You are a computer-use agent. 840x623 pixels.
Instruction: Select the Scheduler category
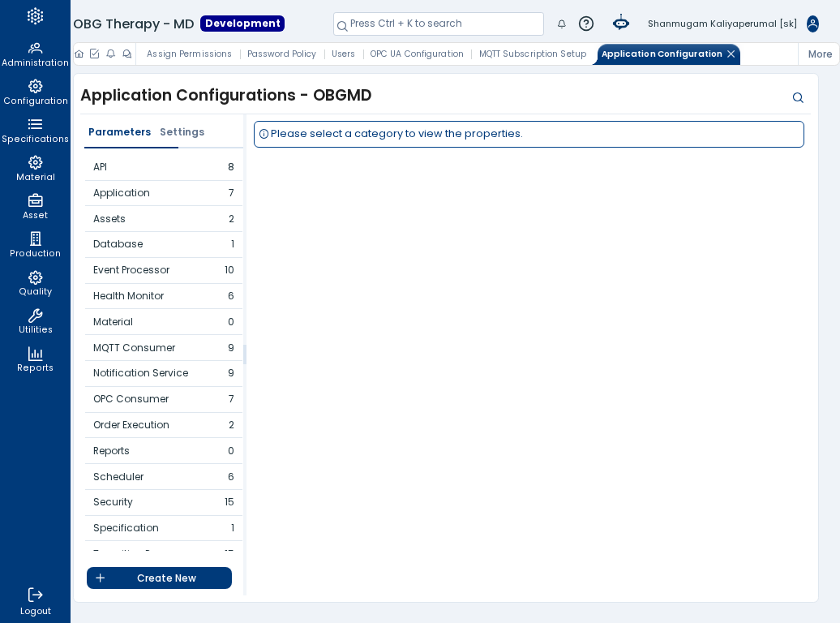coord(164,477)
